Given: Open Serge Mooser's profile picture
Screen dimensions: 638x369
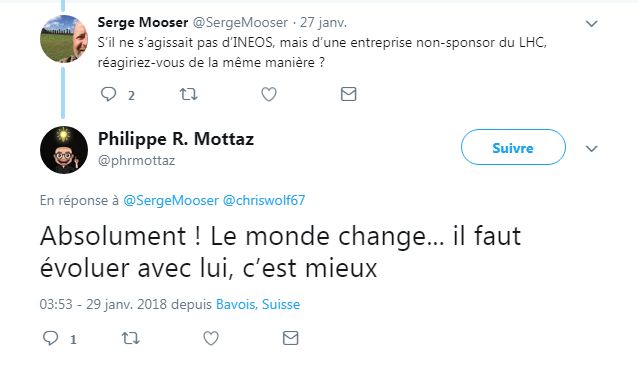Looking at the screenshot, I should (x=64, y=39).
